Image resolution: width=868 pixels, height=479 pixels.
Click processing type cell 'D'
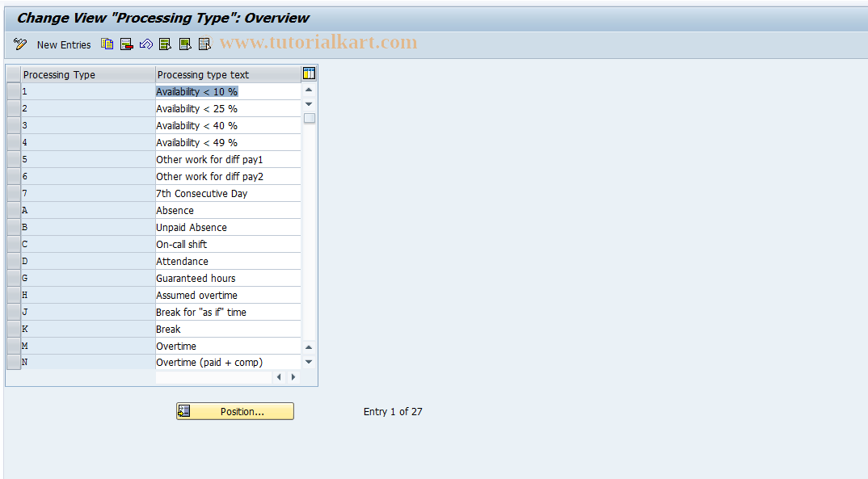click(x=88, y=261)
